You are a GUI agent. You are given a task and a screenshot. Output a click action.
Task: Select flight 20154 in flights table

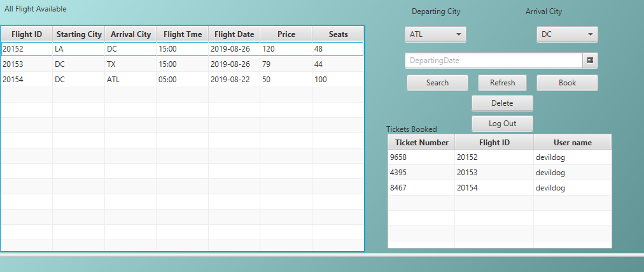pyautogui.click(x=183, y=80)
